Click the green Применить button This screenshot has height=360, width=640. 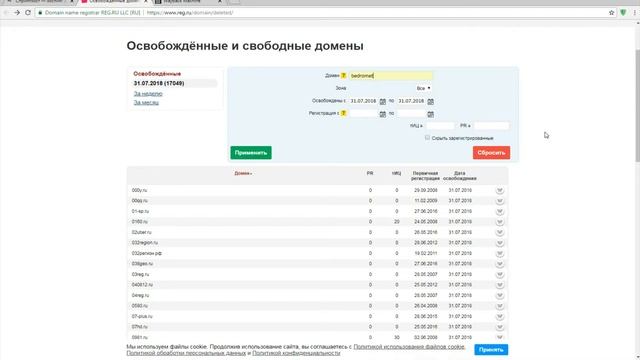point(251,153)
